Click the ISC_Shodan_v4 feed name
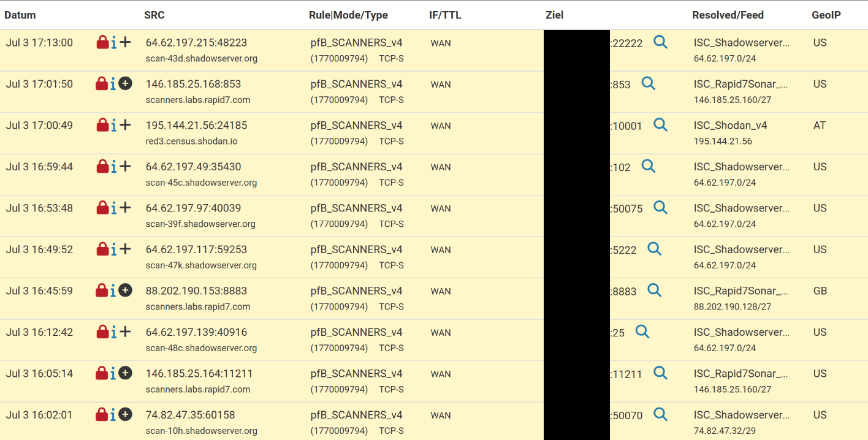868x440 pixels. 731,126
